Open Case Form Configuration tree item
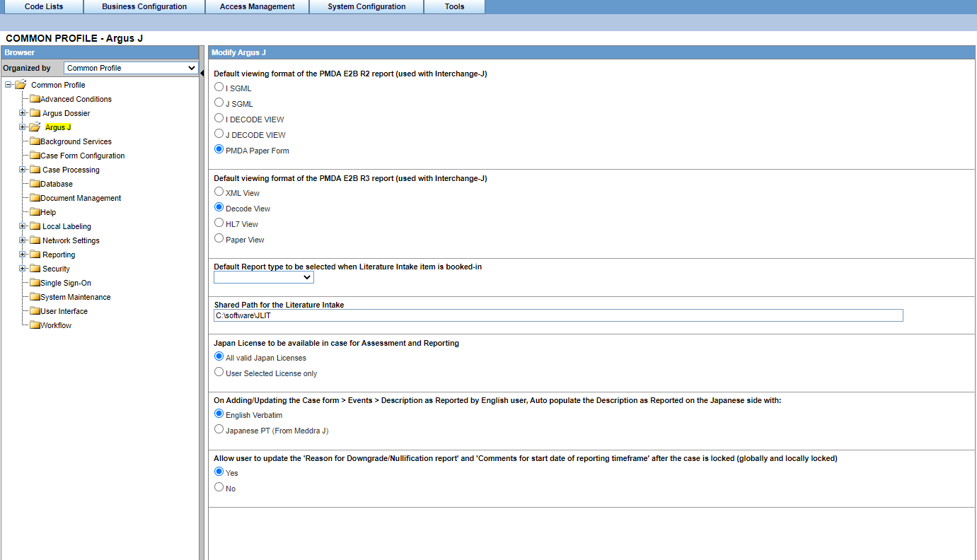 coord(82,156)
